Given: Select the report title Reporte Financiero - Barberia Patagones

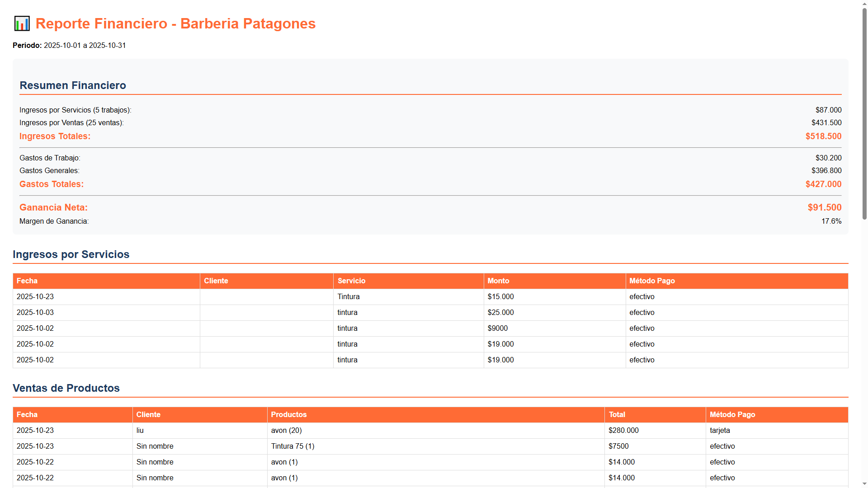Looking at the screenshot, I should pyautogui.click(x=175, y=23).
